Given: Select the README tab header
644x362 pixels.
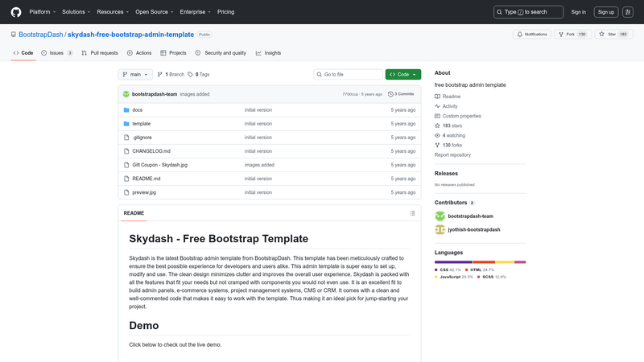Looking at the screenshot, I should point(134,213).
